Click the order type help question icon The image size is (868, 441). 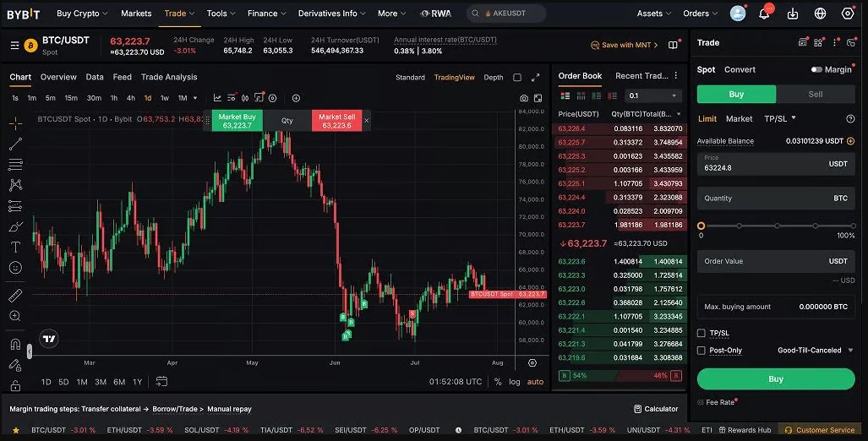[x=850, y=119]
